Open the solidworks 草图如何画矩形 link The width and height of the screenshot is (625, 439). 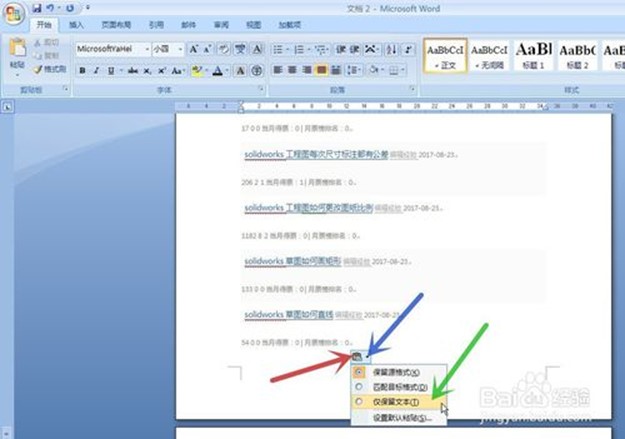pos(292,261)
